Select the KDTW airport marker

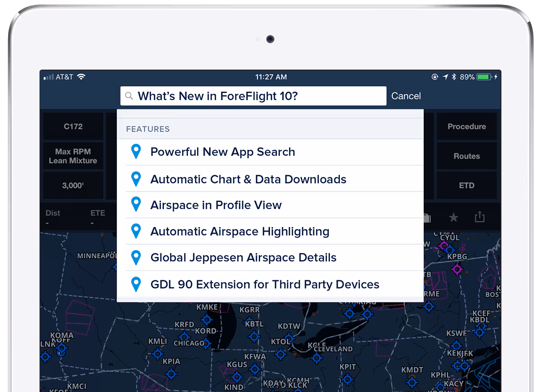pyautogui.click(x=289, y=339)
